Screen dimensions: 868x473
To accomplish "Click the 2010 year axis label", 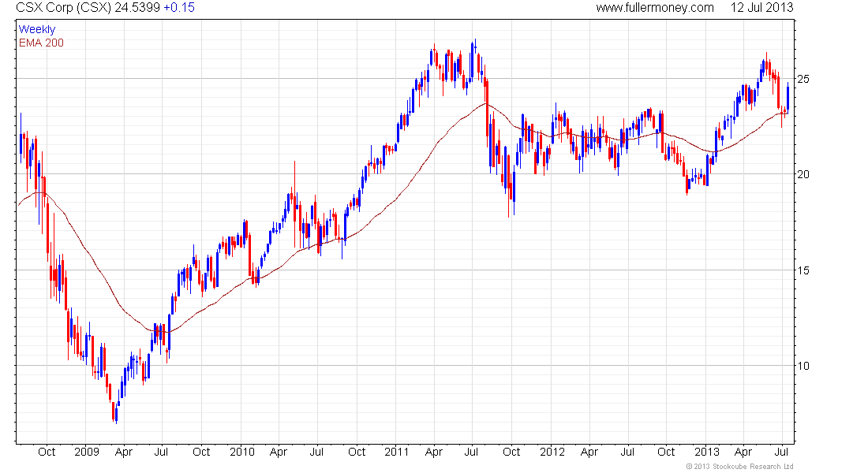I will coord(242,452).
